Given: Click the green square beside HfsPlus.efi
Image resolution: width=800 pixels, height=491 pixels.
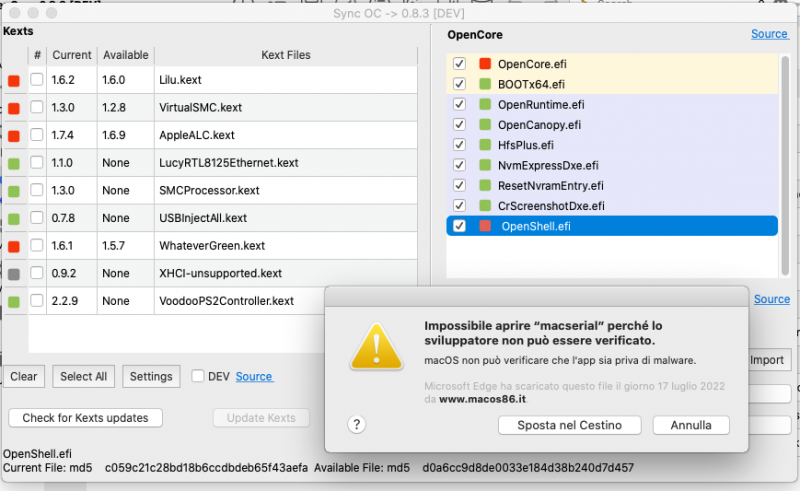Looking at the screenshot, I should click(x=486, y=145).
